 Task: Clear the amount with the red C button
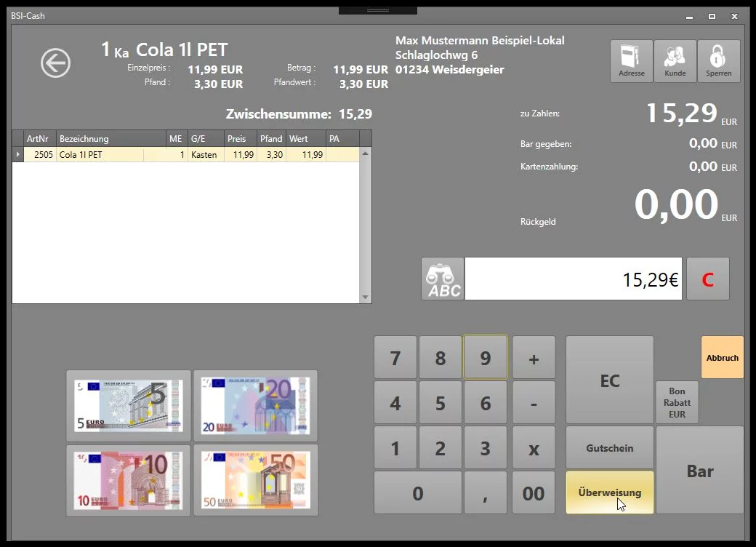[x=708, y=279]
